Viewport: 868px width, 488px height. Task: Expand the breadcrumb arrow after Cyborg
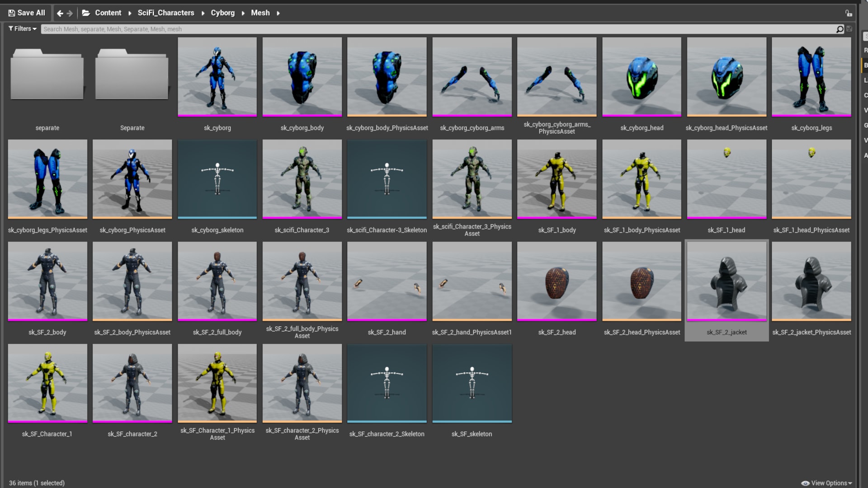pos(243,13)
